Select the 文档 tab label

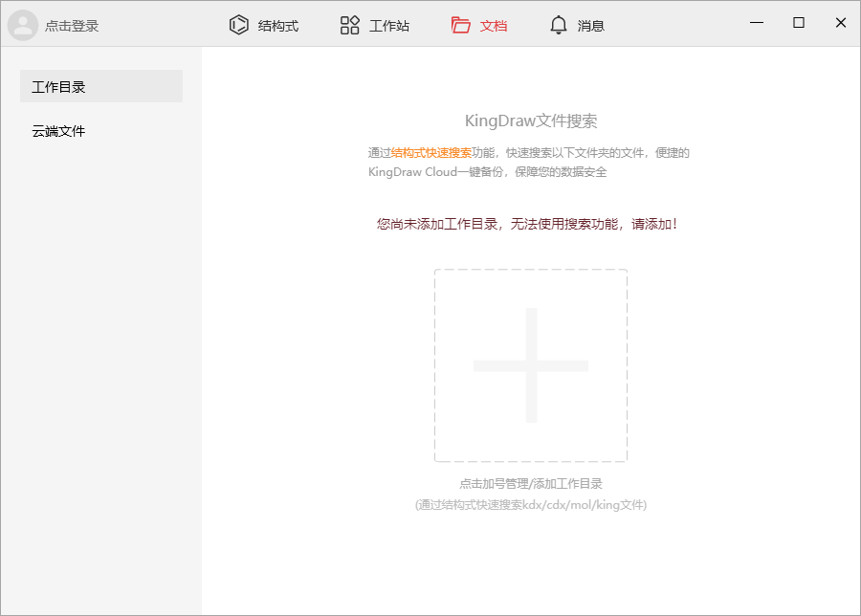click(493, 26)
